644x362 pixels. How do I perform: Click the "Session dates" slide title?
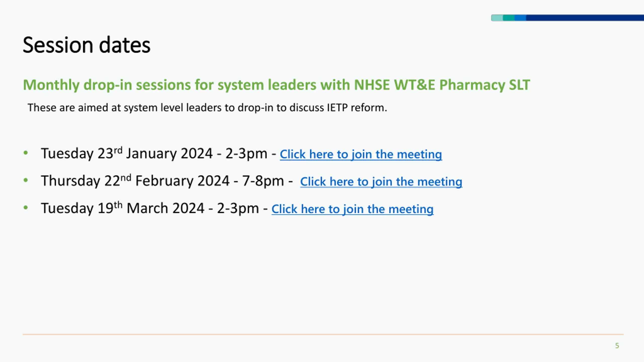[x=87, y=45]
